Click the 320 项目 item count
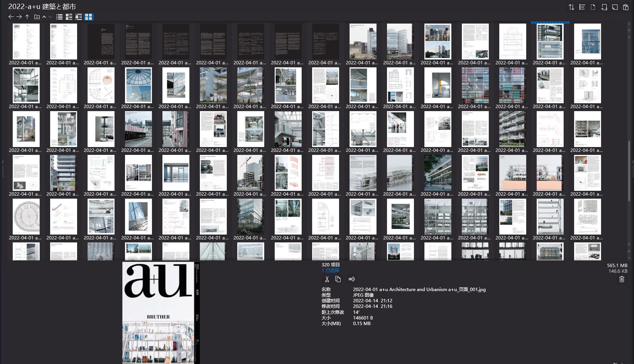Viewport: 634px width, 364px height. coord(331,264)
